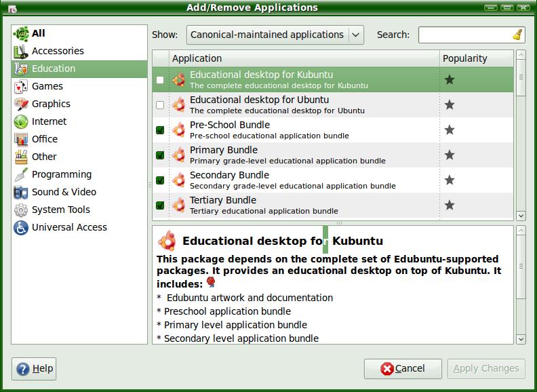Click the Accessories category icon
Viewport: 537px width, 392px height.
pos(21,51)
